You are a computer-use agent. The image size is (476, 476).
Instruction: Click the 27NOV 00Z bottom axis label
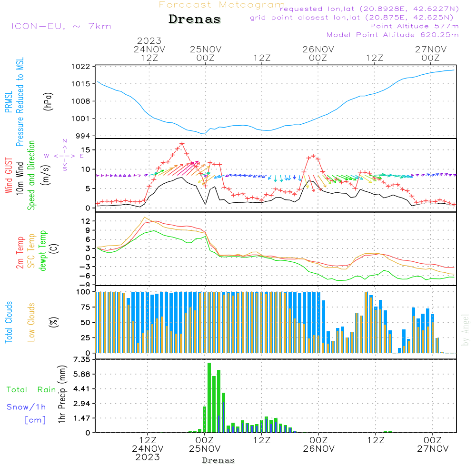432,444
